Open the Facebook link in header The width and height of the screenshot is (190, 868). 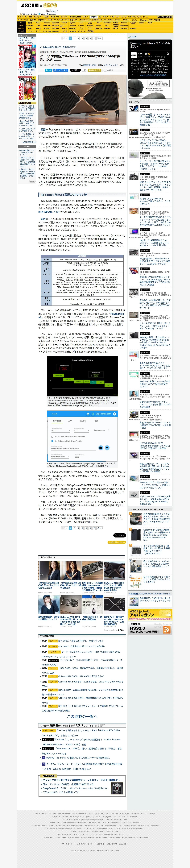click(51, 14)
